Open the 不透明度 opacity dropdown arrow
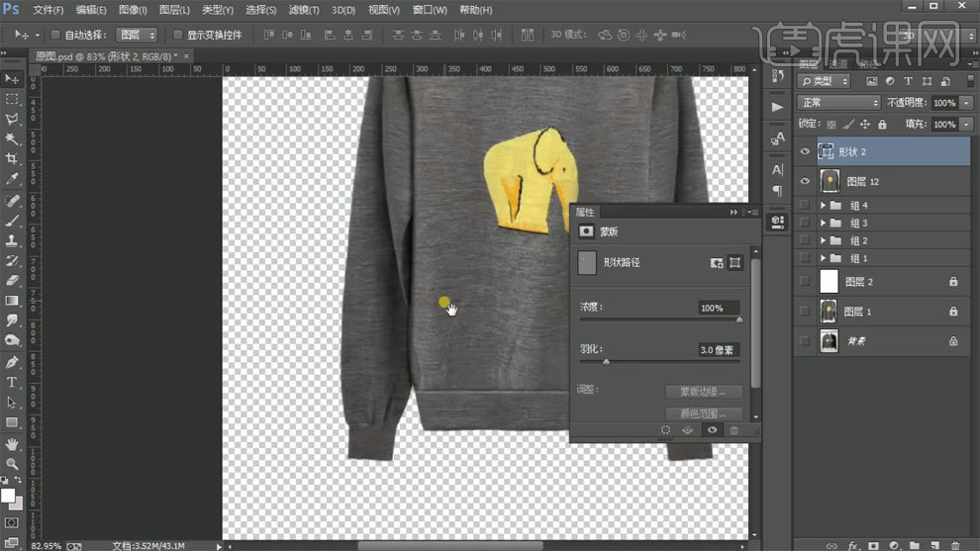This screenshot has width=980, height=551. click(967, 103)
